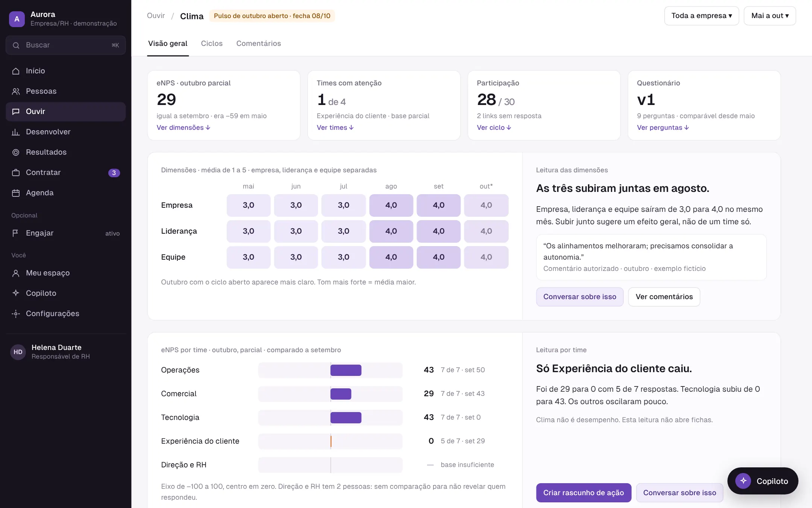Open the Mai a out period dropdown
This screenshot has width=812, height=508.
(770, 16)
